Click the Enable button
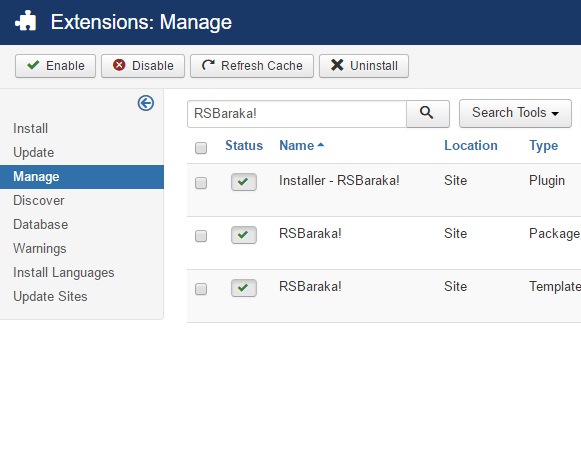The width and height of the screenshot is (581, 462). pyautogui.click(x=56, y=66)
